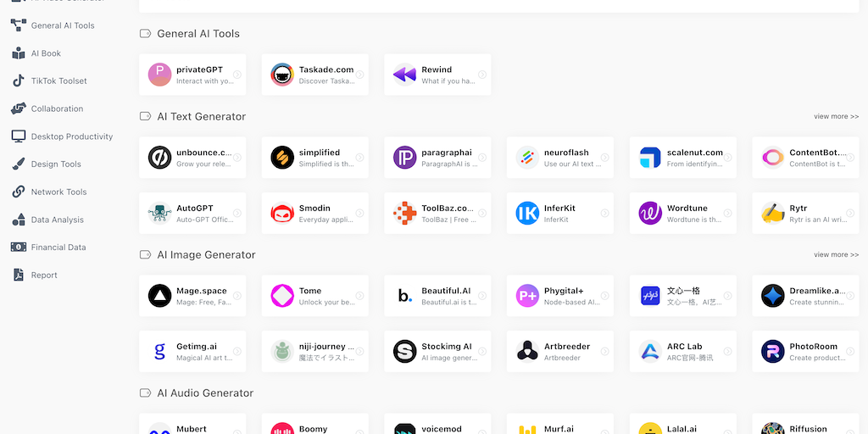868x434 pixels.
Task: Open view more for AI Text Generator
Action: click(x=836, y=116)
